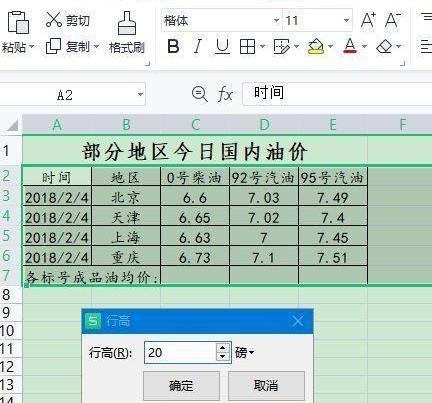Image resolution: width=432 pixels, height=403 pixels.
Task: Click the row height input field
Action: (180, 352)
